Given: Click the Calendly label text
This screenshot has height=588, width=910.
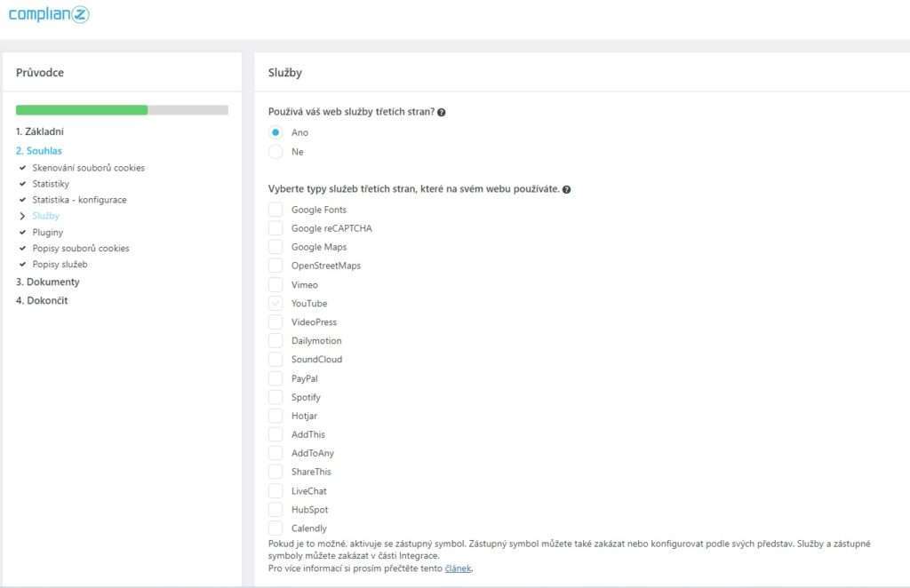Looking at the screenshot, I should click(x=308, y=528).
